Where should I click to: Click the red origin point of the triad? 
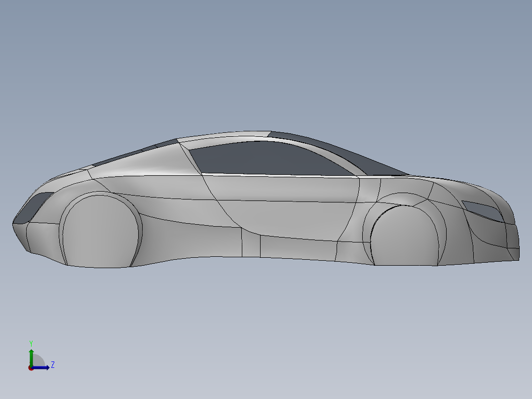pyautogui.click(x=31, y=368)
